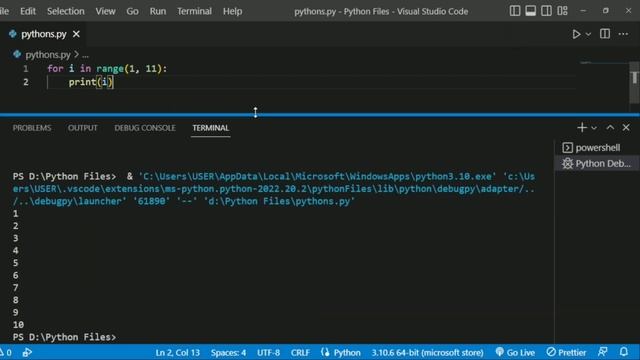Start Go Live server
This screenshot has height=360, width=640.
point(515,352)
